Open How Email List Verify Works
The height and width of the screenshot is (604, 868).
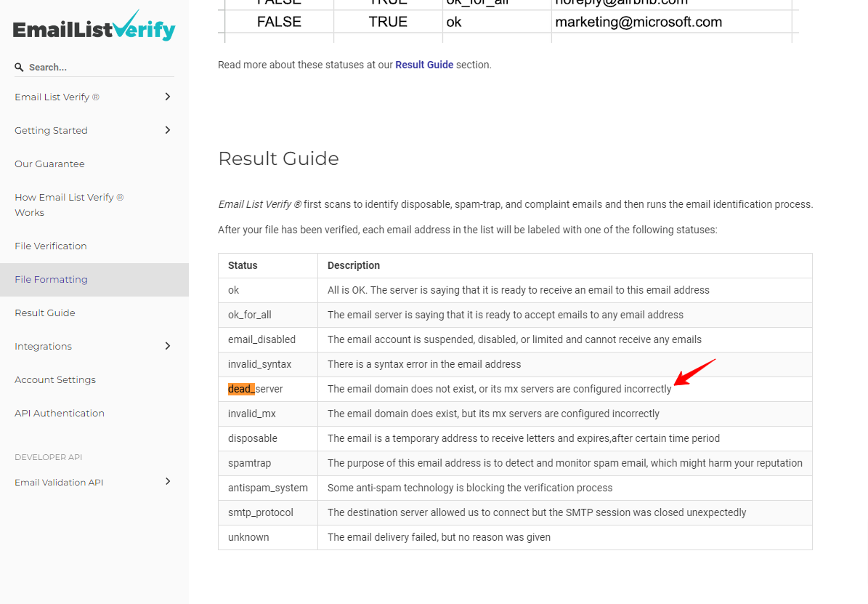[x=69, y=205]
